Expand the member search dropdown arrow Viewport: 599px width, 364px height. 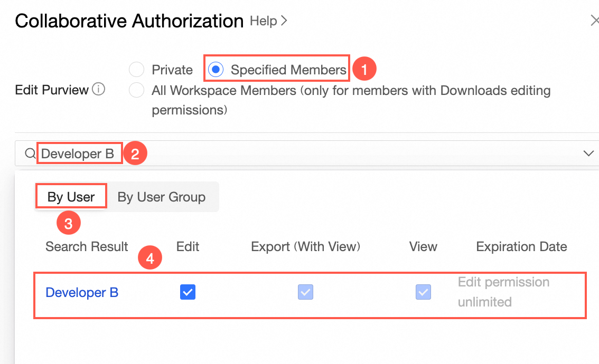point(588,154)
